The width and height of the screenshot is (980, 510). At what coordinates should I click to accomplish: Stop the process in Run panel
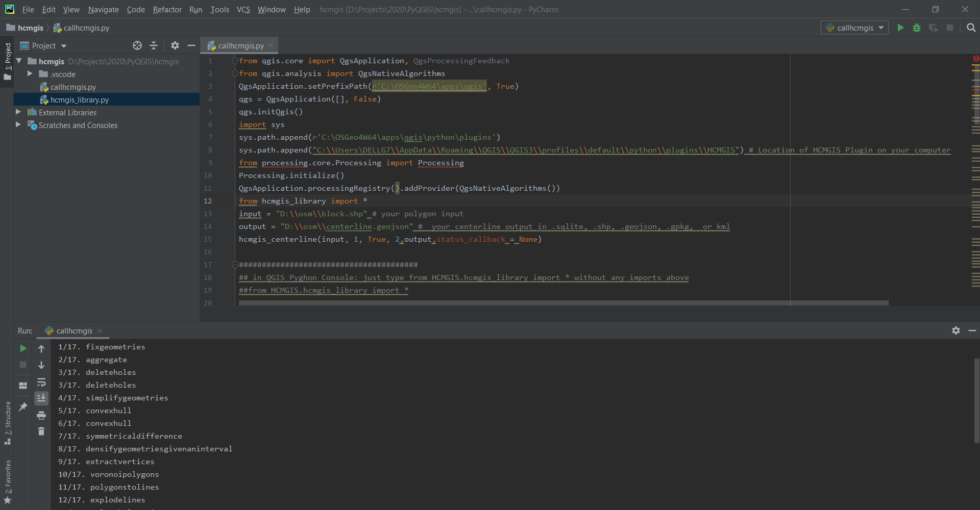23,365
